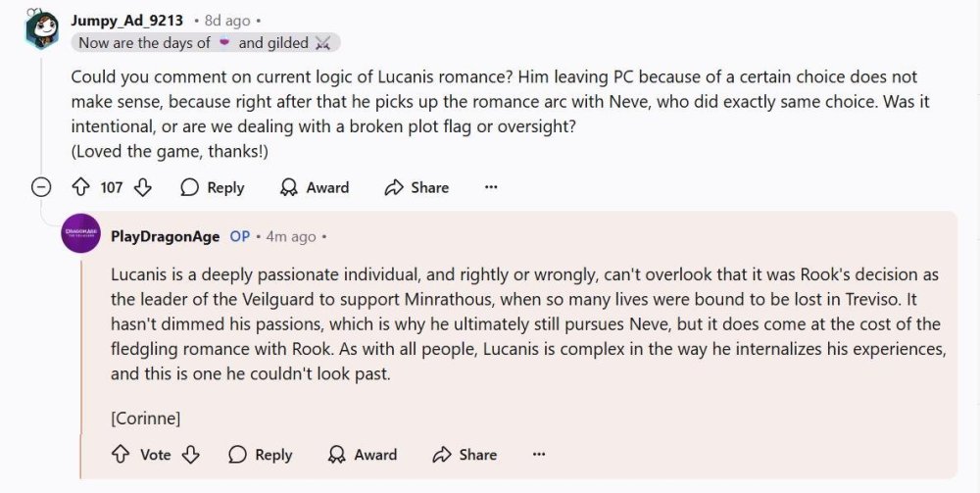Viewport: 980px width, 493px height.
Task: Upvote Jumpy_Ad_9213's comment
Action: click(81, 187)
